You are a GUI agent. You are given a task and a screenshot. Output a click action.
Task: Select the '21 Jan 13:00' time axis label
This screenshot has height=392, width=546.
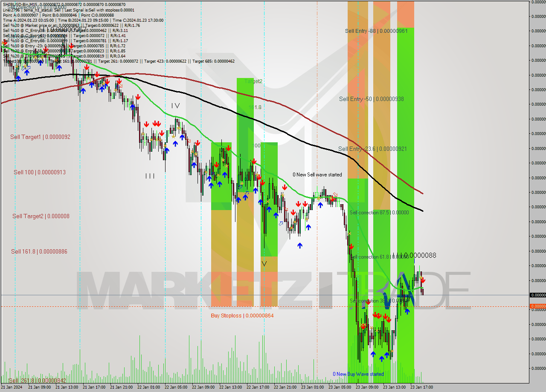pos(67,387)
